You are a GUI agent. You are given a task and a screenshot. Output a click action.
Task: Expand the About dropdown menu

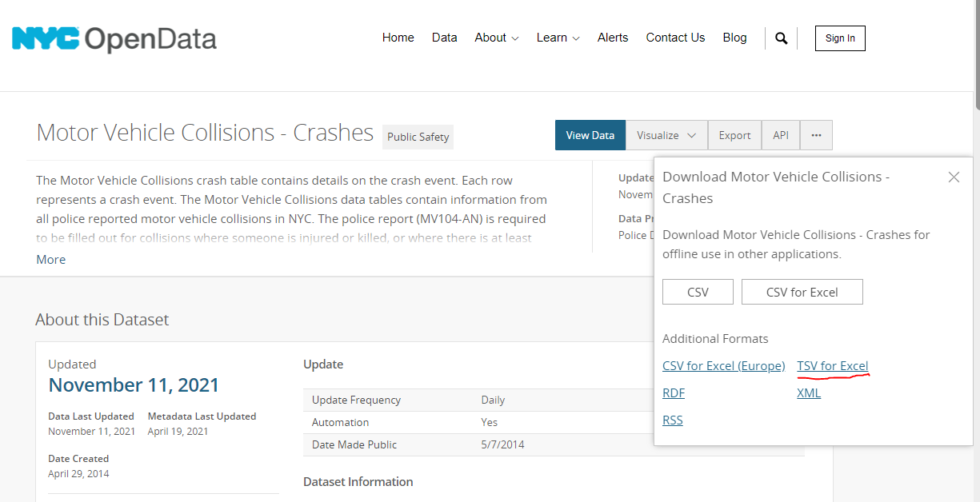pos(497,38)
